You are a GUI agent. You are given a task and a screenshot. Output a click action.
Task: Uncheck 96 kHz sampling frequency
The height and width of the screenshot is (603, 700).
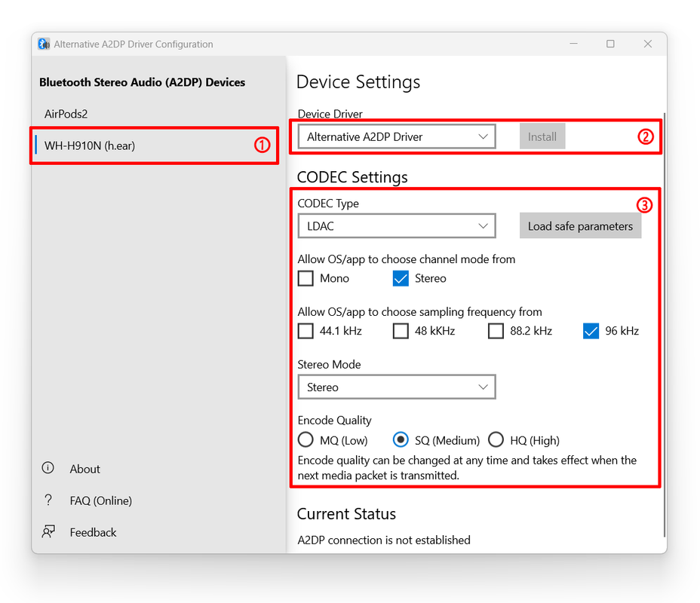(591, 331)
